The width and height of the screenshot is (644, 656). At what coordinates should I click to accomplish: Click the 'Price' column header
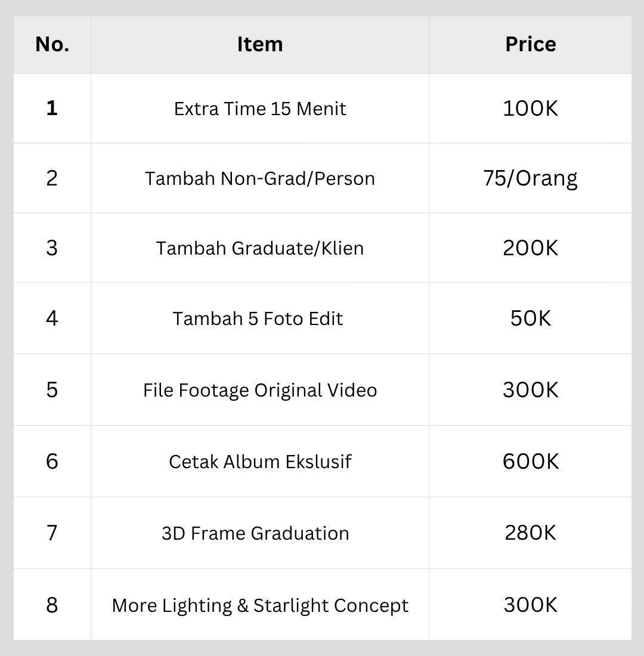click(531, 44)
